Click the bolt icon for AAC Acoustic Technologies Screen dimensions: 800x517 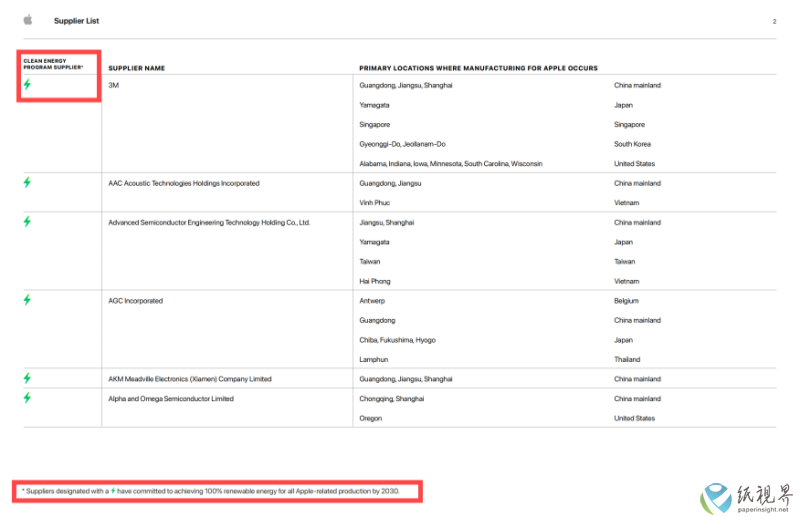[x=28, y=182]
